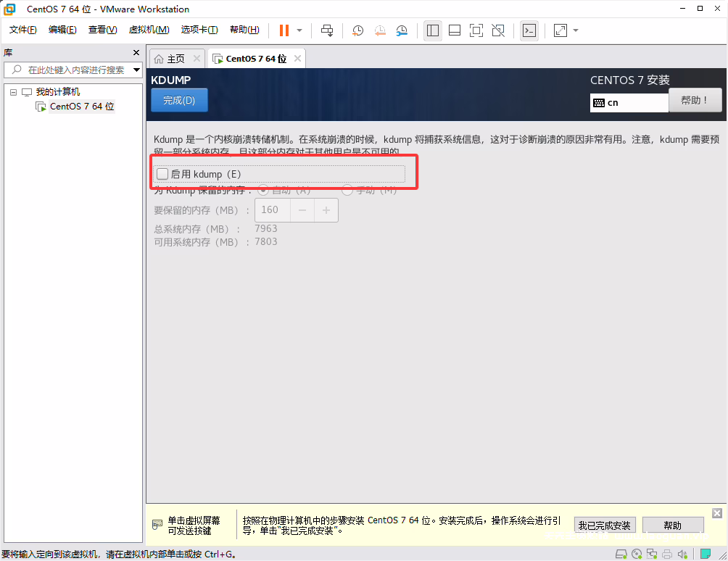728x561 pixels.
Task: Enter full screen mode
Action: 476,30
